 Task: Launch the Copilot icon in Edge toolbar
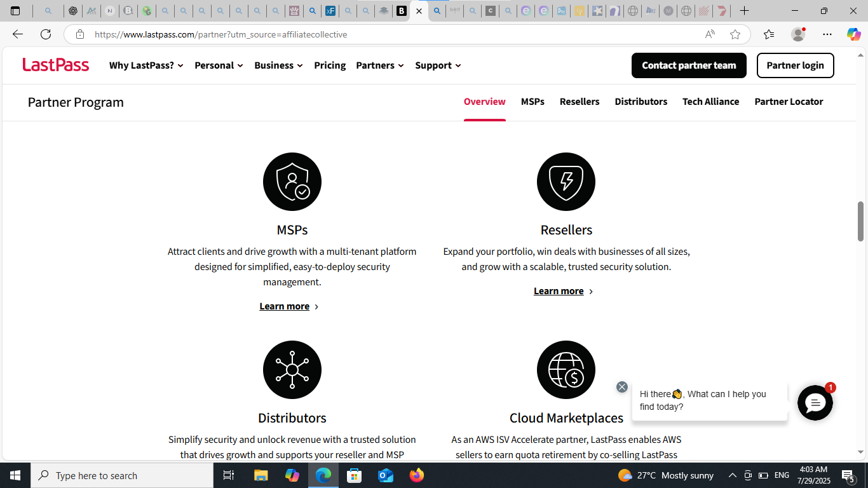coord(853,34)
